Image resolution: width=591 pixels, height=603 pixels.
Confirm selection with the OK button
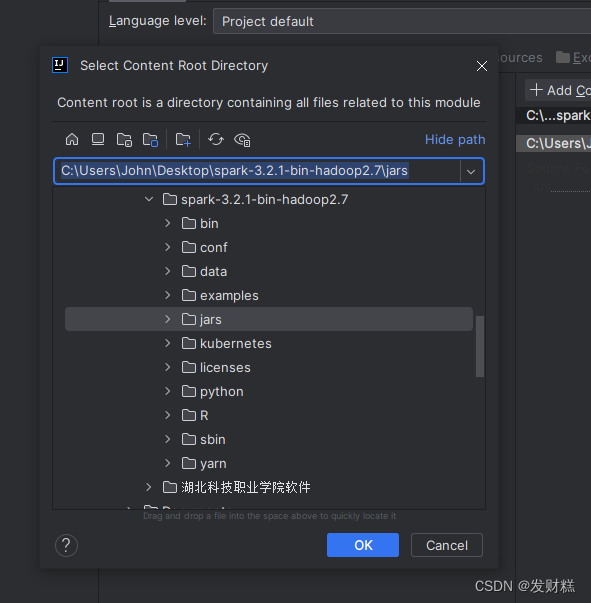pos(363,545)
